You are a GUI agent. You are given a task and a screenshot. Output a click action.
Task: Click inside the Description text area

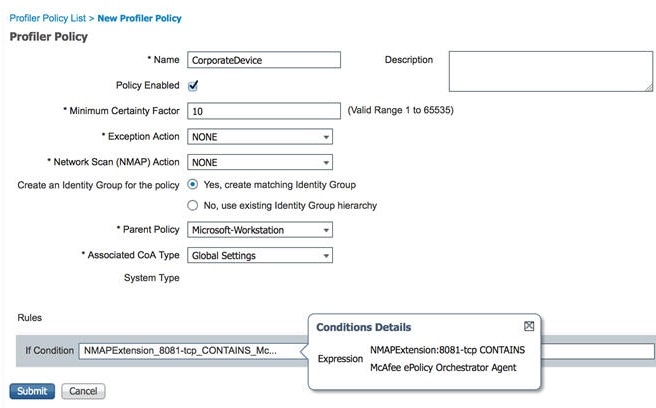[x=551, y=71]
